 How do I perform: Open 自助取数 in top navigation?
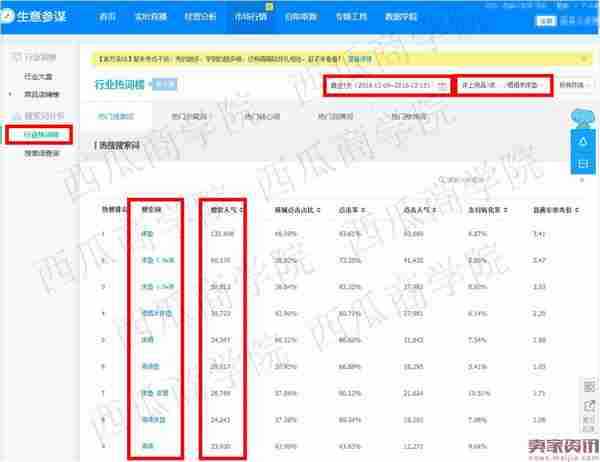(x=301, y=17)
